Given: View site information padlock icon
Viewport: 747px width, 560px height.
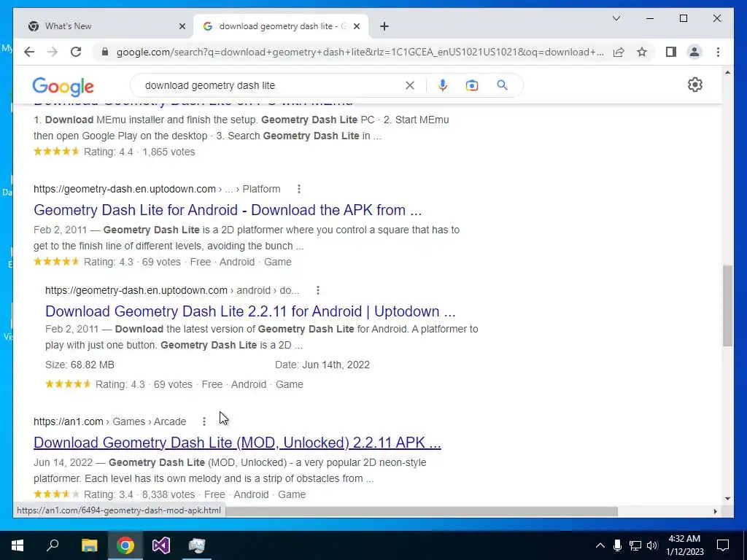Looking at the screenshot, I should pyautogui.click(x=105, y=52).
